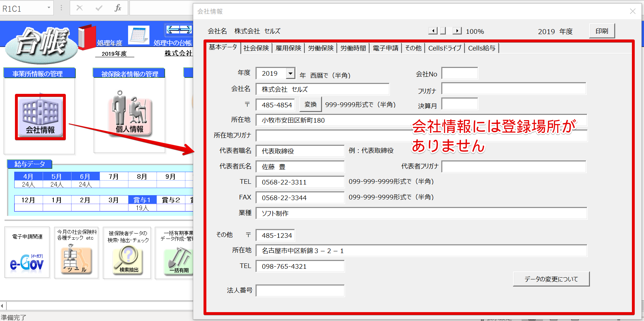Open the 検索抽出 magnifier icon
Viewport: 644px width, 321px height.
pyautogui.click(x=128, y=260)
